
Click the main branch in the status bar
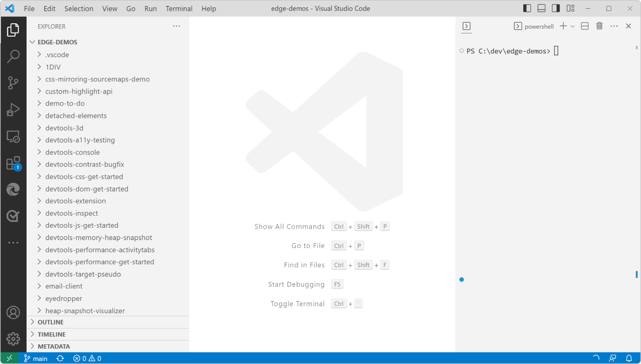[36, 358]
